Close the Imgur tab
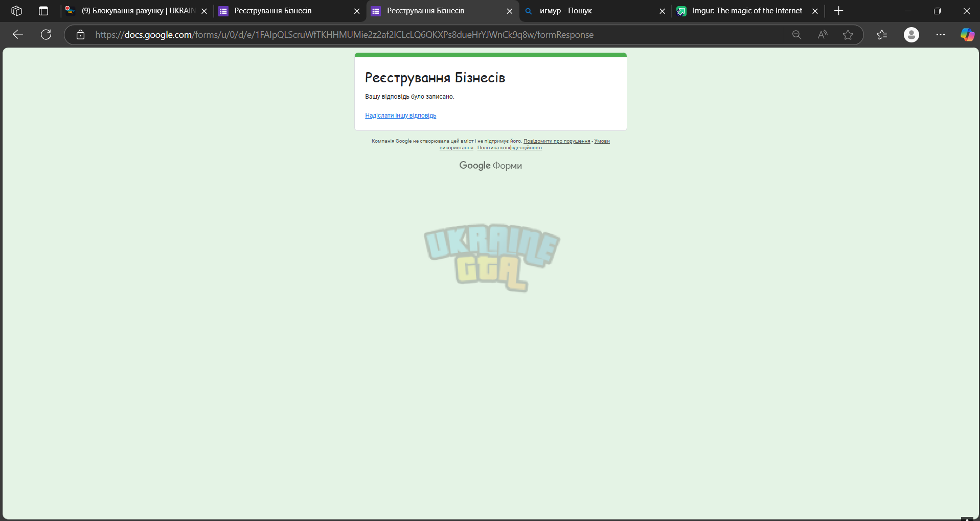 click(815, 11)
